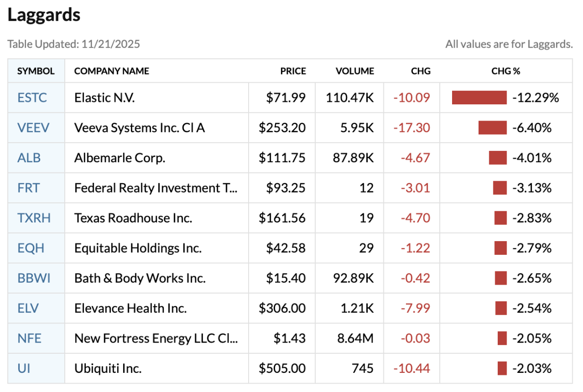Click the CHG % column header
583x392 pixels.
[506, 71]
